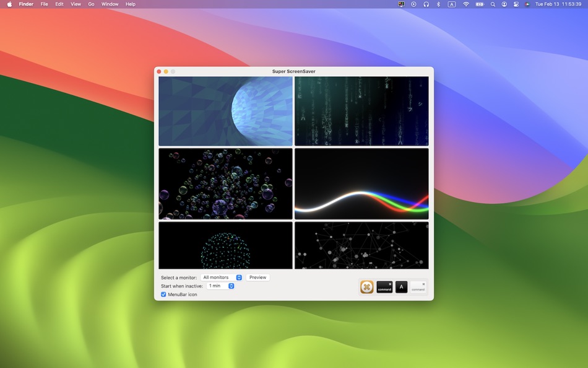The image size is (588, 368).
Task: Open the File menu
Action: coord(44,4)
